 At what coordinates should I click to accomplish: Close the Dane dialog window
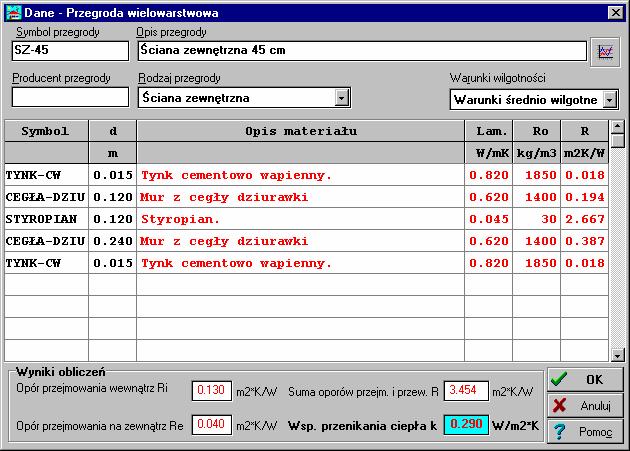coord(616,13)
